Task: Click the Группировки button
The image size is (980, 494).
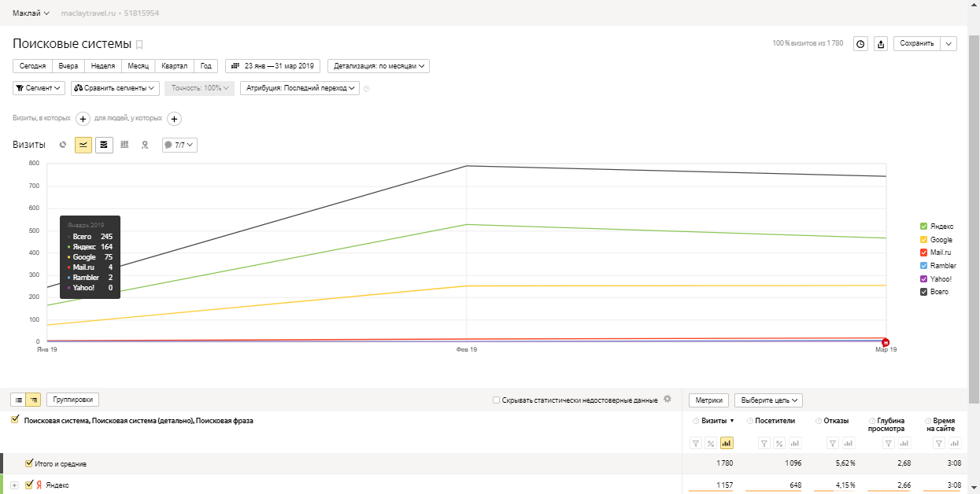Action: [73, 400]
